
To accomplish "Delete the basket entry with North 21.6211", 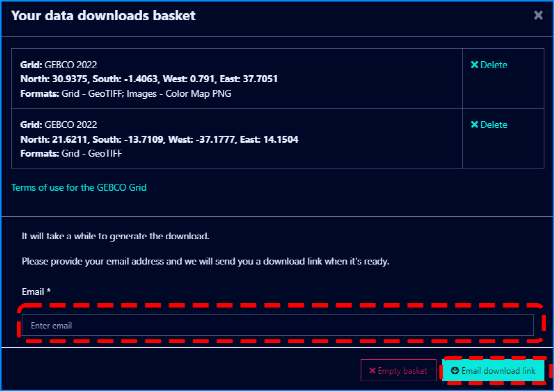I will pyautogui.click(x=489, y=125).
